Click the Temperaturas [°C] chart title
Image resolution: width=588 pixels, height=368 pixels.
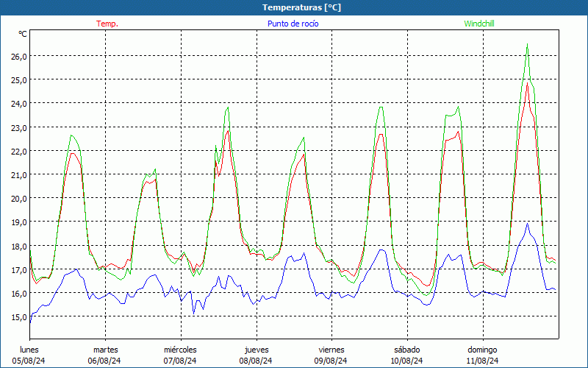[x=301, y=7]
